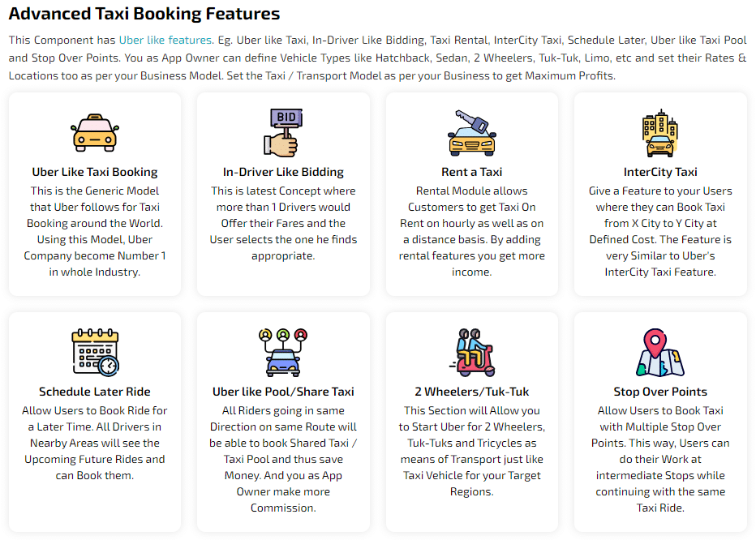756x540 pixels.
Task: Select the 'In-Driver Like Bidding' title
Action: pos(283,172)
